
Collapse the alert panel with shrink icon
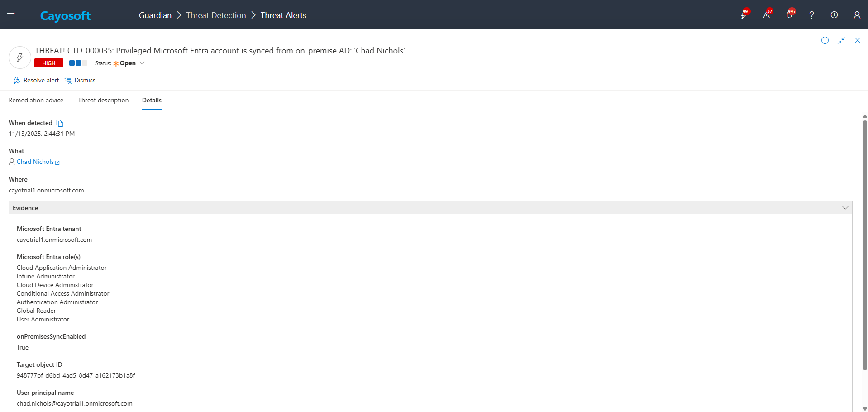(841, 40)
